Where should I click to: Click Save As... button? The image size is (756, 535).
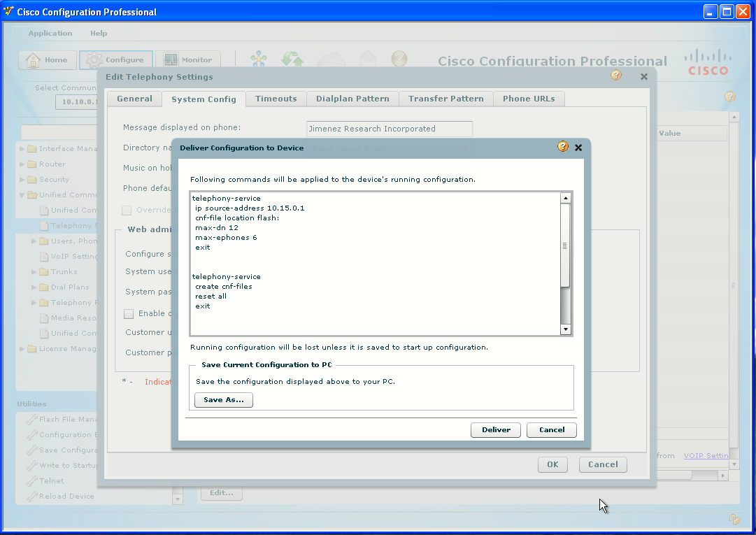pyautogui.click(x=223, y=400)
